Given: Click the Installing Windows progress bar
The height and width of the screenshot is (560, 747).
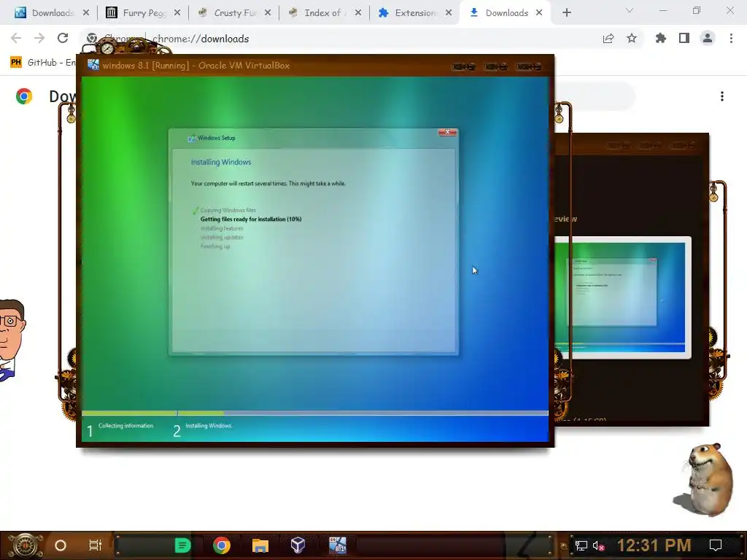Looking at the screenshot, I should (315, 413).
